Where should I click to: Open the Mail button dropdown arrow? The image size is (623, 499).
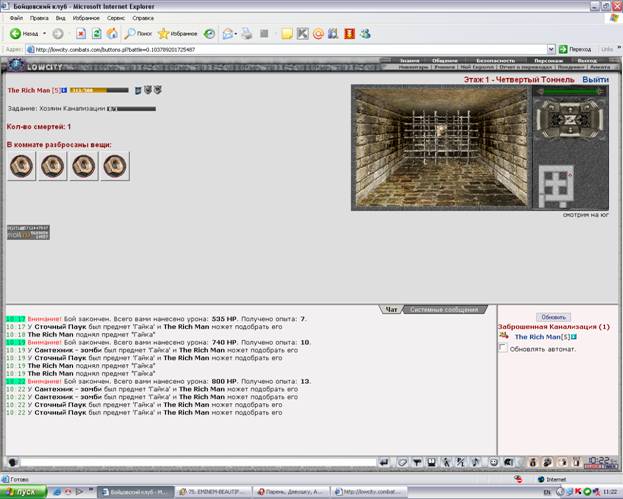(x=236, y=34)
